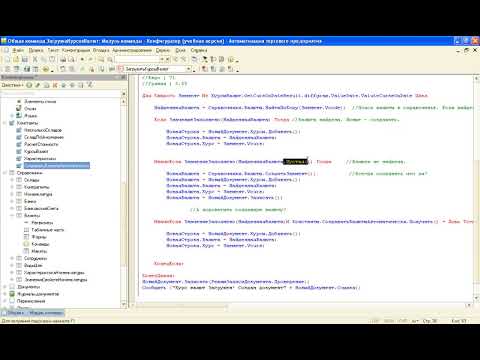Open the Файл menu
480x360 pixels.
click(18, 50)
